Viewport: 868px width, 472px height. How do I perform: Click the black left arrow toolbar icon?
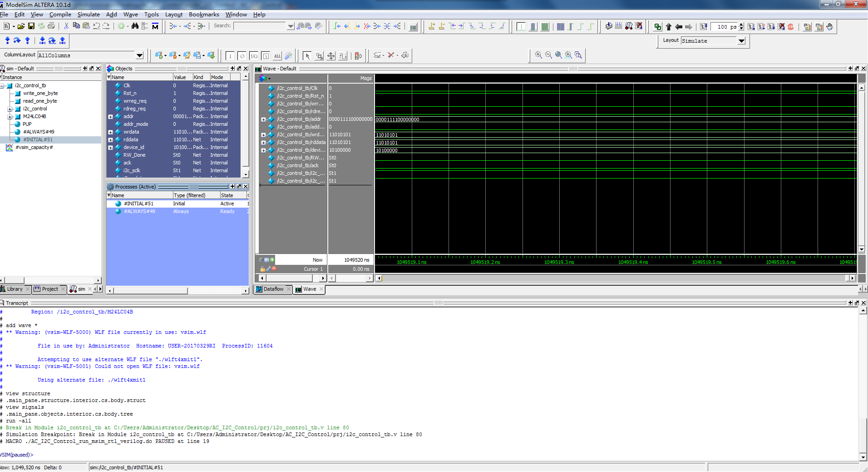(x=679, y=27)
